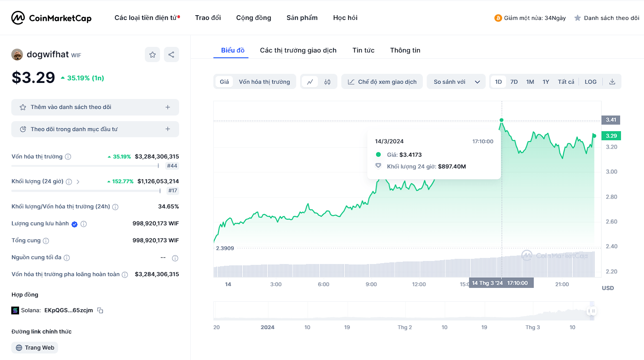Click the CoinMarketCap logo

[x=51, y=18]
